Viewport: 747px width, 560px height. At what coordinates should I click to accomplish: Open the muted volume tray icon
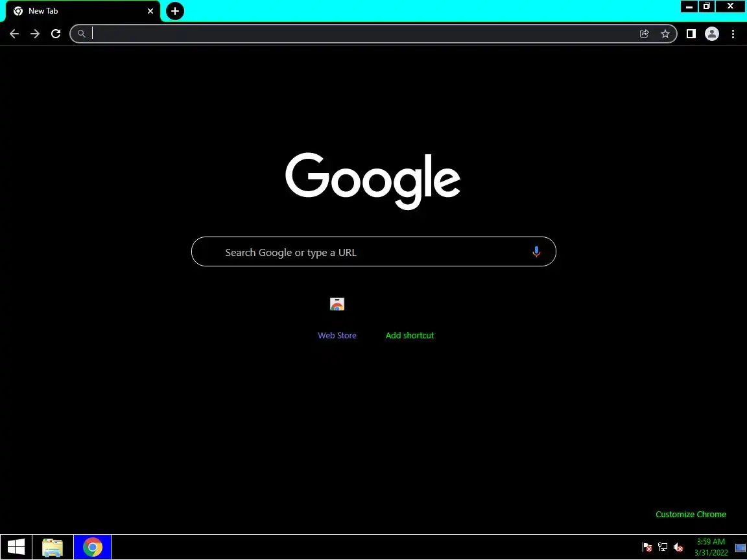(678, 548)
